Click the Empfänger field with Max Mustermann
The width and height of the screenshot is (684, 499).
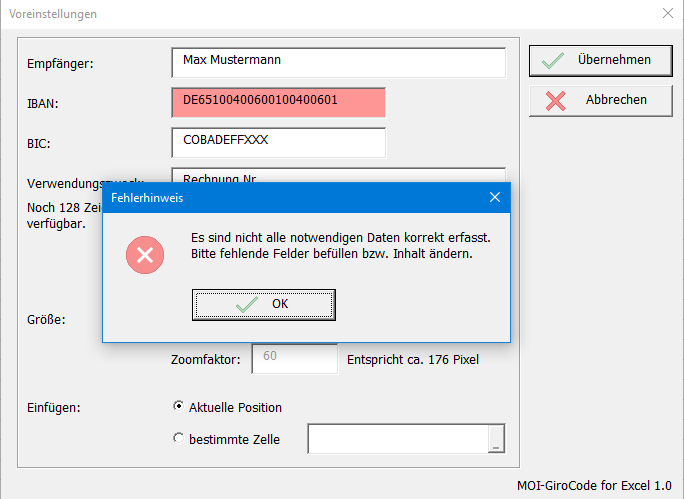339,63
